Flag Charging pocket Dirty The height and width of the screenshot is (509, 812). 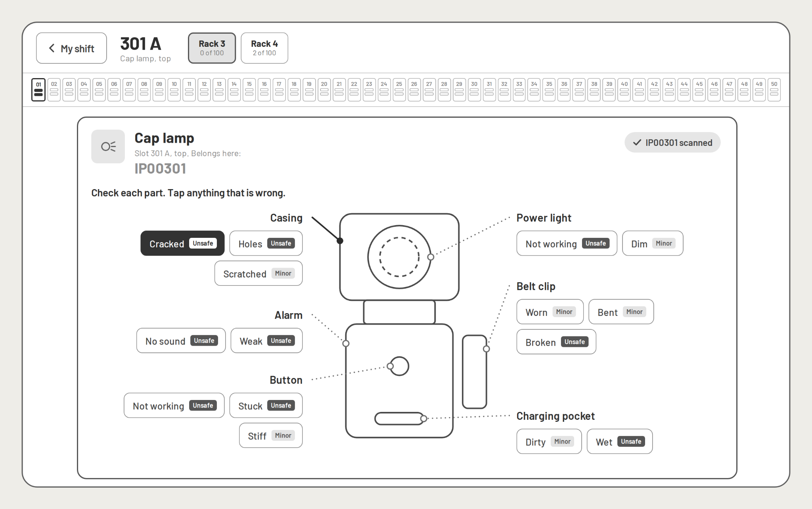point(549,441)
